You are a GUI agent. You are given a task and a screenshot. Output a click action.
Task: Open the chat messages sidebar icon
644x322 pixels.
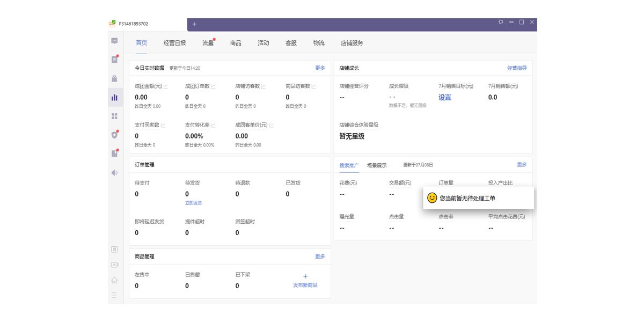point(114,41)
